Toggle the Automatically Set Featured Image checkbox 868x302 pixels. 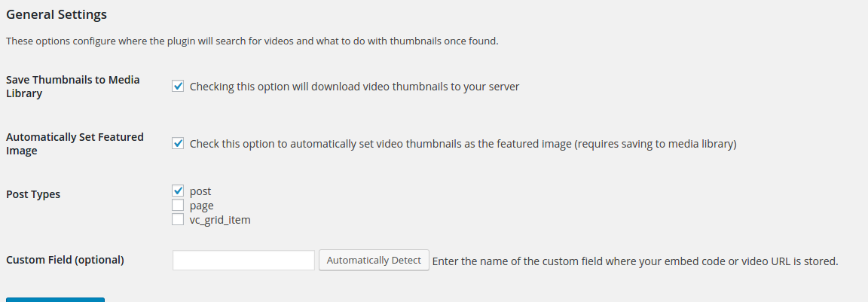(178, 144)
